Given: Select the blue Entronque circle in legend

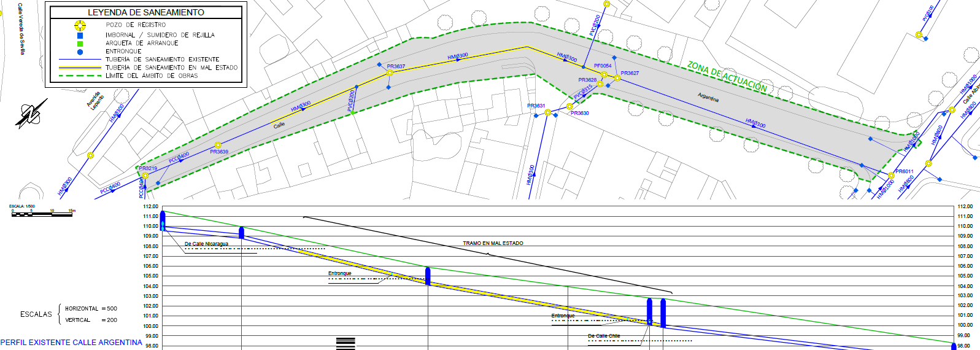Looking at the screenshot, I should [80, 52].
